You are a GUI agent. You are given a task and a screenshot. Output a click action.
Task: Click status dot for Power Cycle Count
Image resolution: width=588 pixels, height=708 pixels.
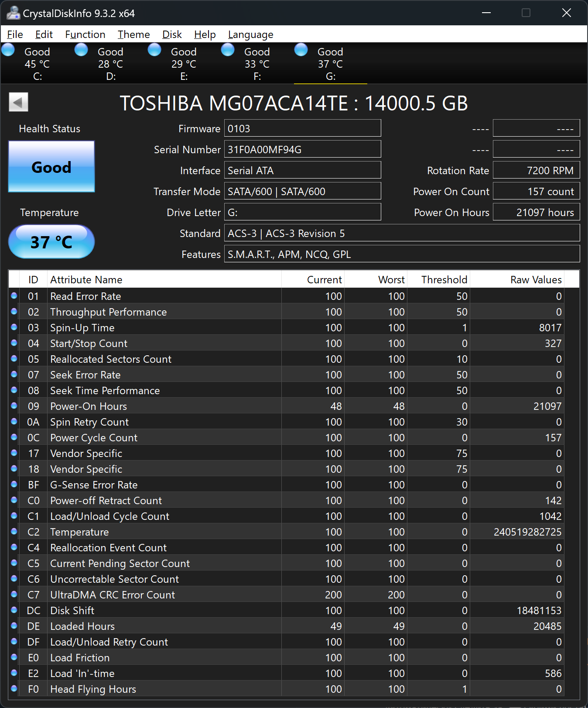(x=14, y=437)
